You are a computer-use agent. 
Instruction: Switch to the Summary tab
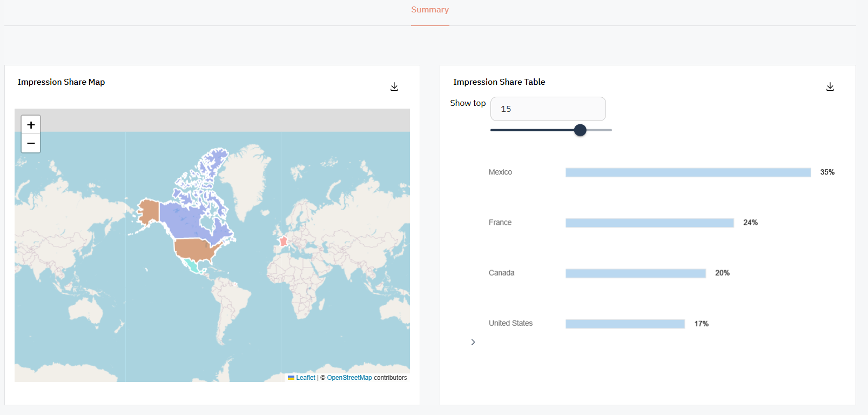[430, 10]
